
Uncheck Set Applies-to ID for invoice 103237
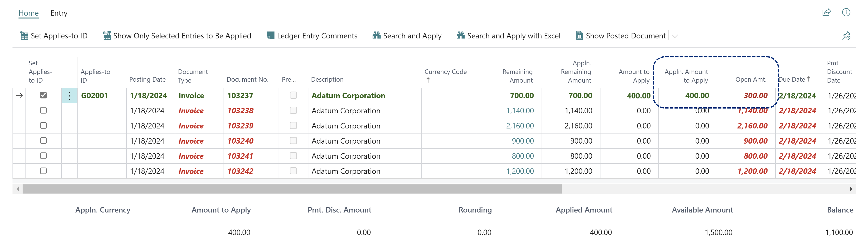tap(43, 95)
